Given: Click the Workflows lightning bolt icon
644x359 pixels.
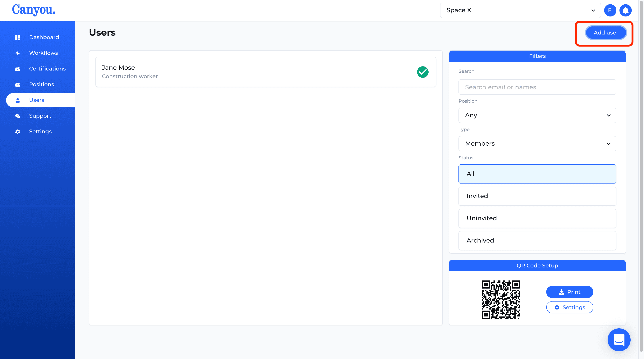Looking at the screenshot, I should [x=17, y=53].
